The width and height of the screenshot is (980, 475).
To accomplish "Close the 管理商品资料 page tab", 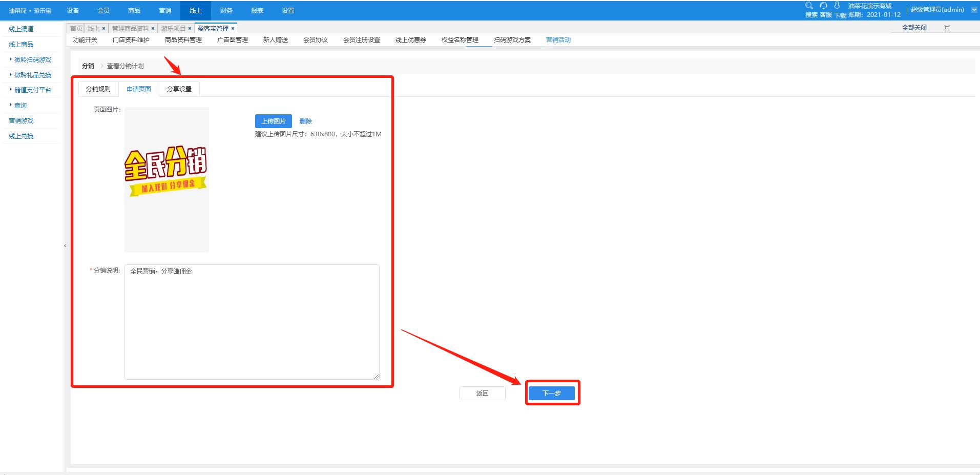I will pyautogui.click(x=153, y=29).
